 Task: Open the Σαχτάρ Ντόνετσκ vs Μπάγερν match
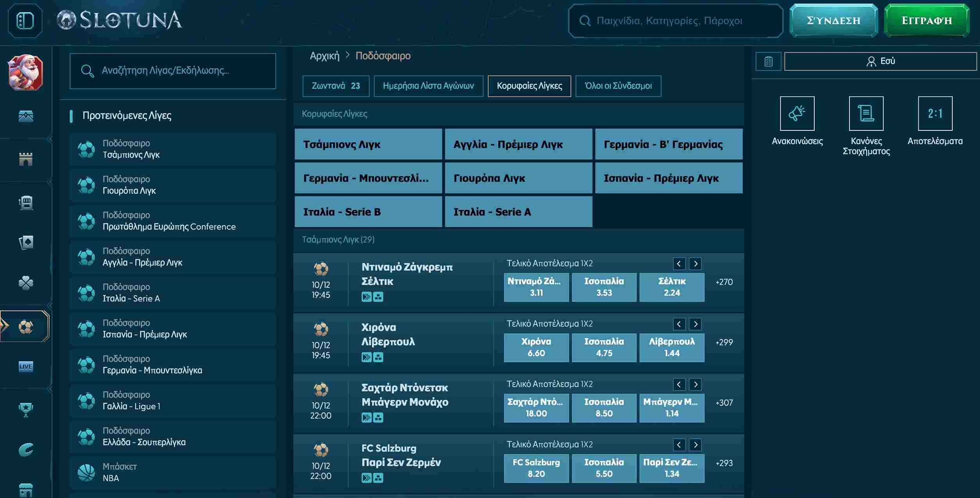tap(405, 395)
